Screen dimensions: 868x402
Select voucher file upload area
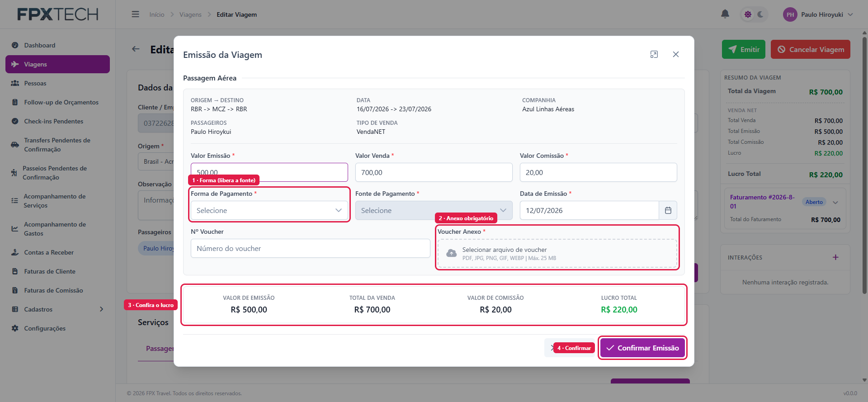[557, 253]
